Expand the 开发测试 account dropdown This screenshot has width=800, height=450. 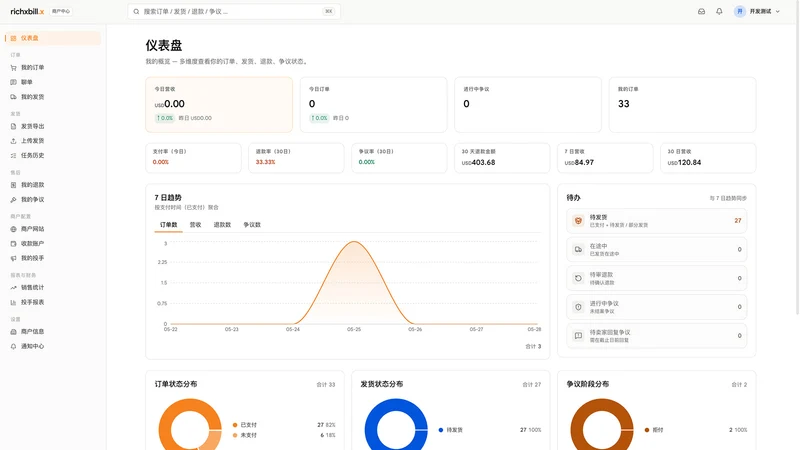[757, 11]
